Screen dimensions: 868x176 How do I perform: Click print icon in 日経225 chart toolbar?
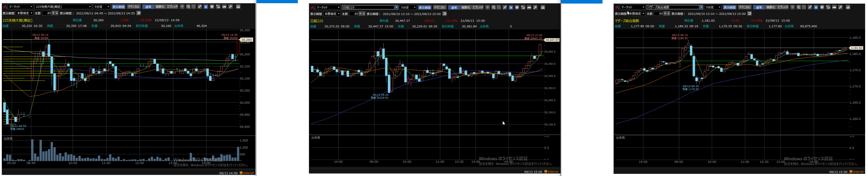[543, 7]
